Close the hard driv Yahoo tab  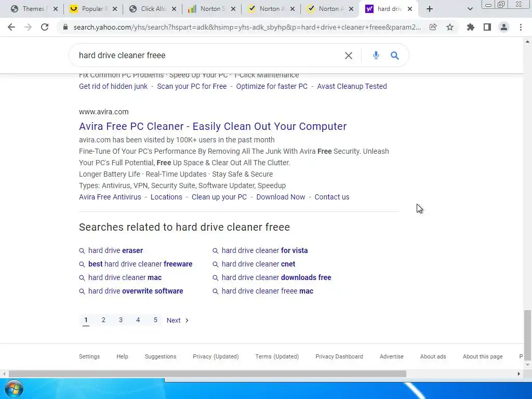pos(410,9)
